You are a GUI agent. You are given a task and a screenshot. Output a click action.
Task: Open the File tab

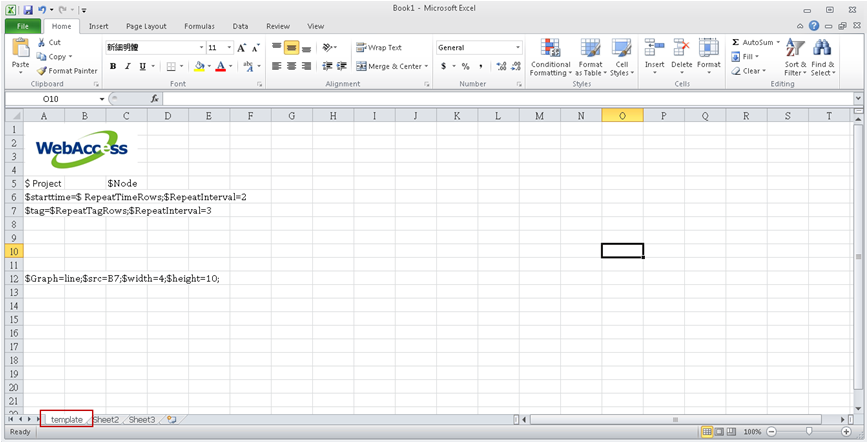coord(23,26)
